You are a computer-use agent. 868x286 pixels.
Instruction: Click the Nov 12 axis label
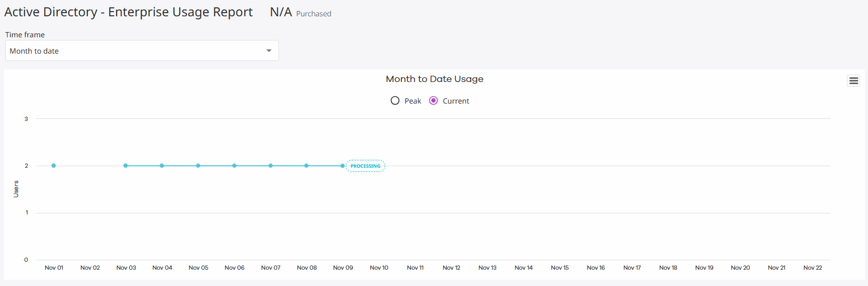[x=451, y=268]
